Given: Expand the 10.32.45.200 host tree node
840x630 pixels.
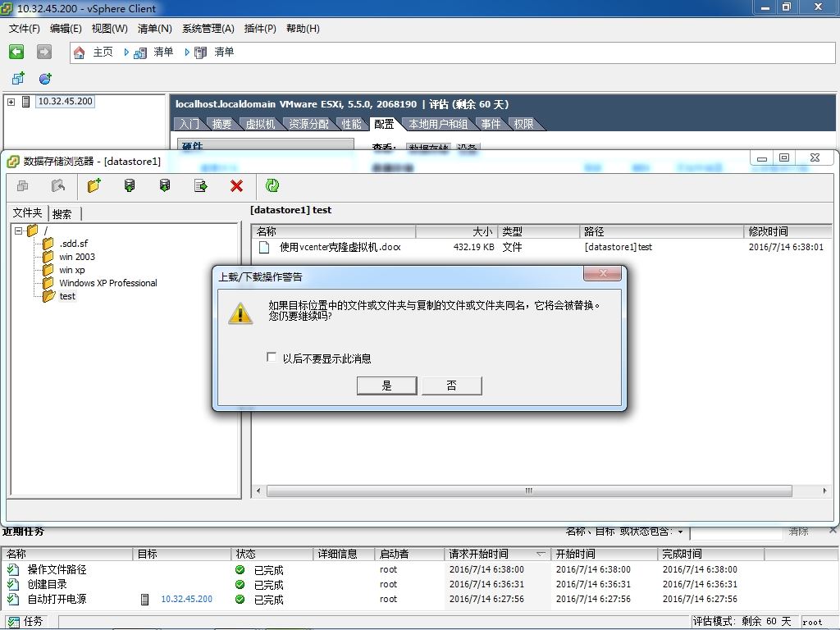Looking at the screenshot, I should 11,101.
